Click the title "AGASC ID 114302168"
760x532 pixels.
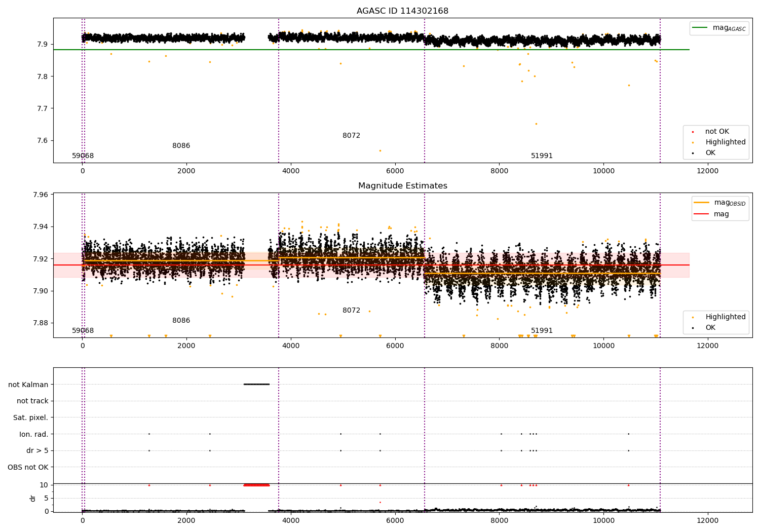[x=402, y=11]
